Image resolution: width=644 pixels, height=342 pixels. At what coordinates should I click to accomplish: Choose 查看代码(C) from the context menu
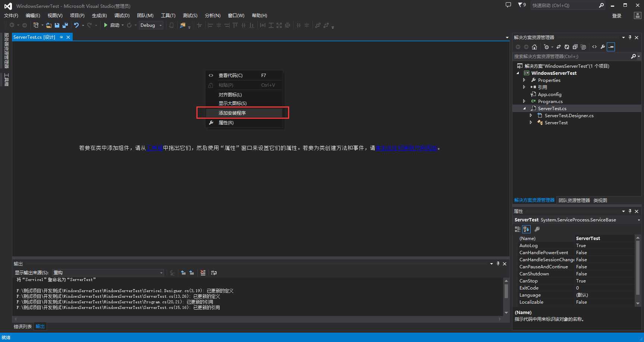244,76
